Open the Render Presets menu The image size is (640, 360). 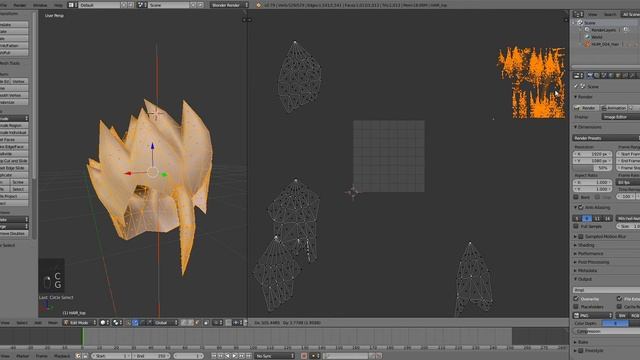click(606, 138)
